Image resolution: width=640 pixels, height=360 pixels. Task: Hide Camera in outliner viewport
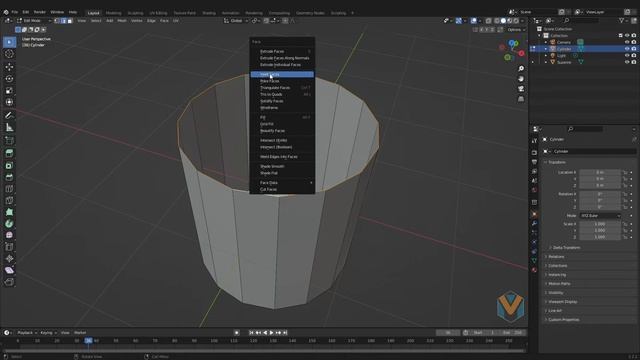[x=627, y=42]
